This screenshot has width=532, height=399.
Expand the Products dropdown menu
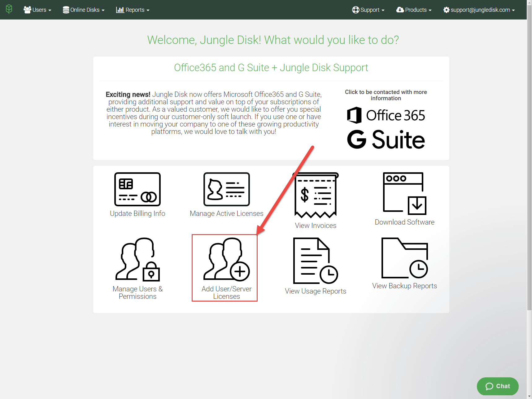[414, 10]
